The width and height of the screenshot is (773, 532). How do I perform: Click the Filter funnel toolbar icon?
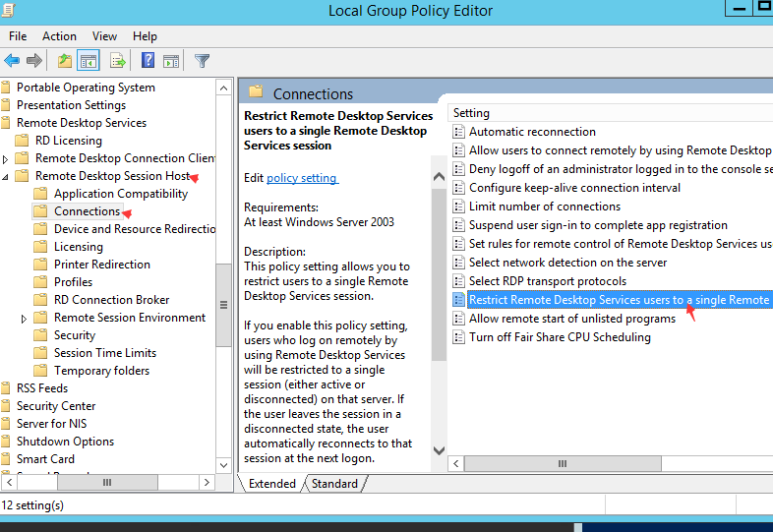click(203, 61)
